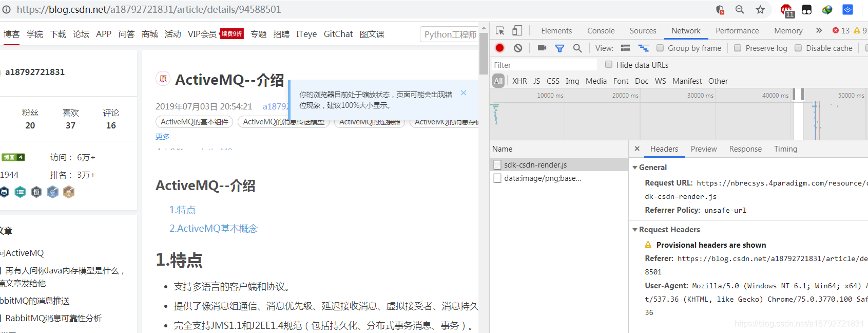The image size is (868, 333).
Task: Click the site information icon in address bar
Action: click(x=7, y=9)
